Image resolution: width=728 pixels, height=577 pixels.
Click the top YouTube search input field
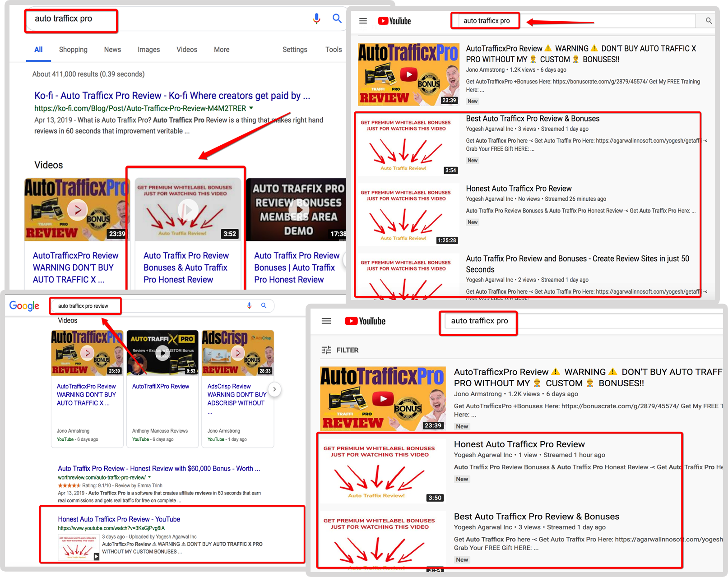click(577, 21)
